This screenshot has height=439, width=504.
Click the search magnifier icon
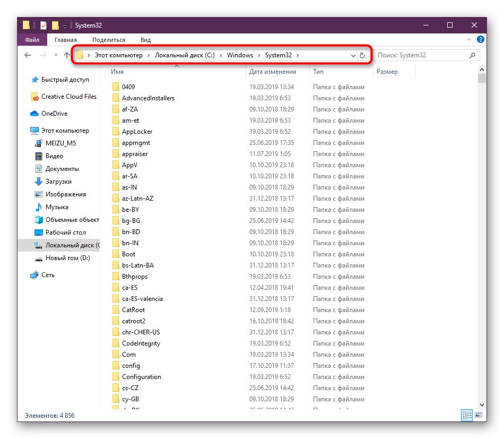pyautogui.click(x=472, y=55)
